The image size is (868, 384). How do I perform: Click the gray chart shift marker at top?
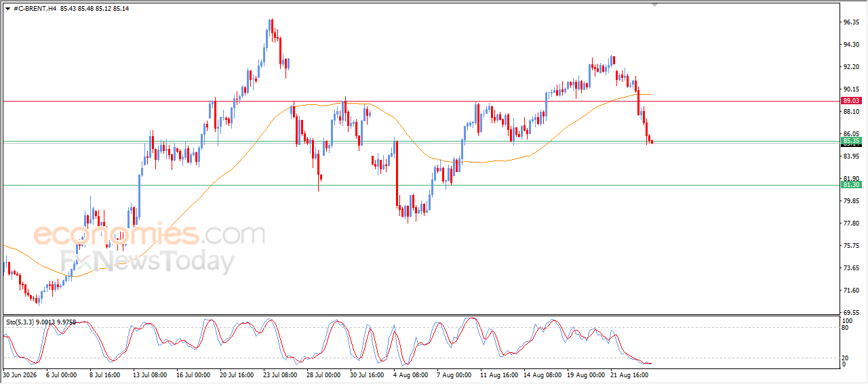(x=654, y=5)
